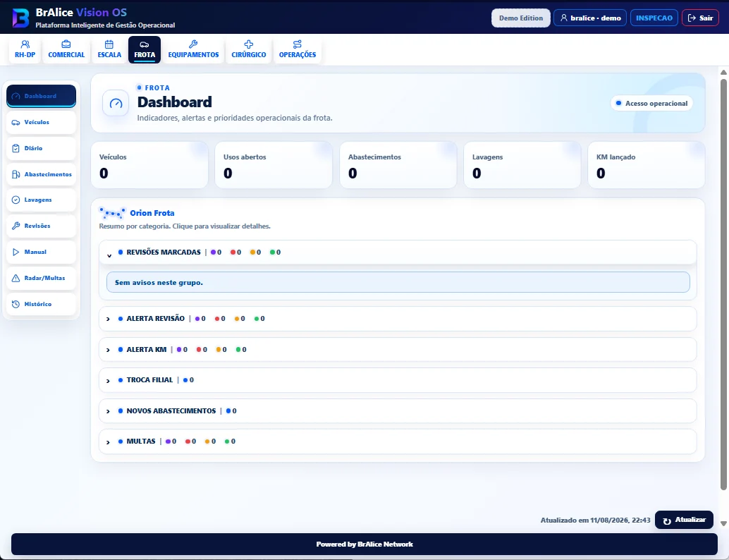
Task: Click green count dot in Multas row
Action: pos(227,442)
